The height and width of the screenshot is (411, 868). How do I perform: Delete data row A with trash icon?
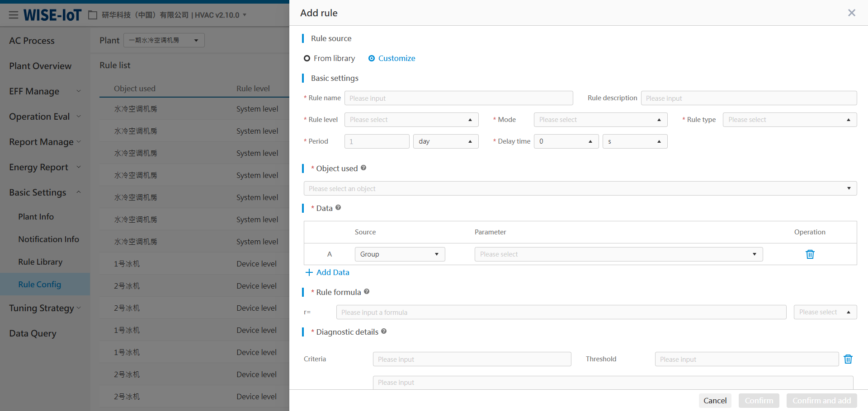point(810,254)
